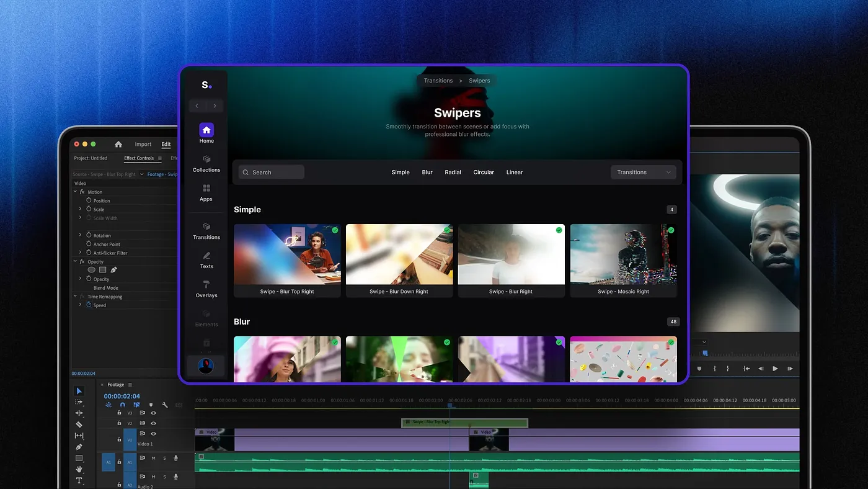Screen dimensions: 868x489
Task: Open Overlays in the plugin sidebar
Action: point(206,289)
